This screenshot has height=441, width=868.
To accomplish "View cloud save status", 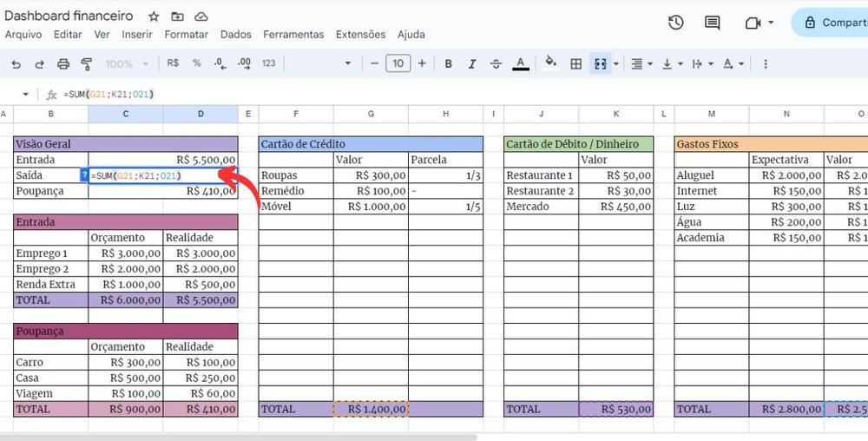I will pyautogui.click(x=201, y=16).
